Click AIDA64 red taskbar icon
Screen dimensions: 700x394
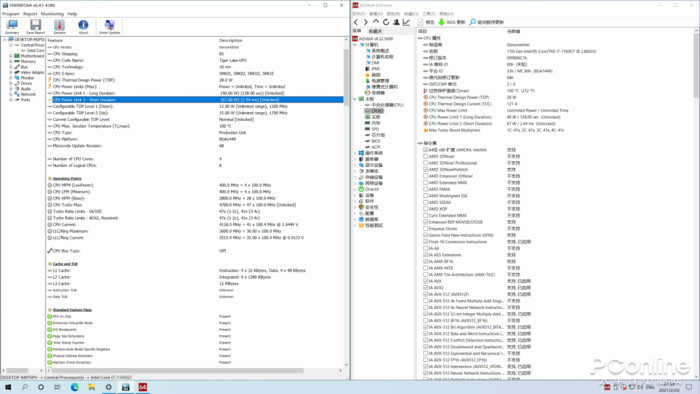pyautogui.click(x=142, y=387)
